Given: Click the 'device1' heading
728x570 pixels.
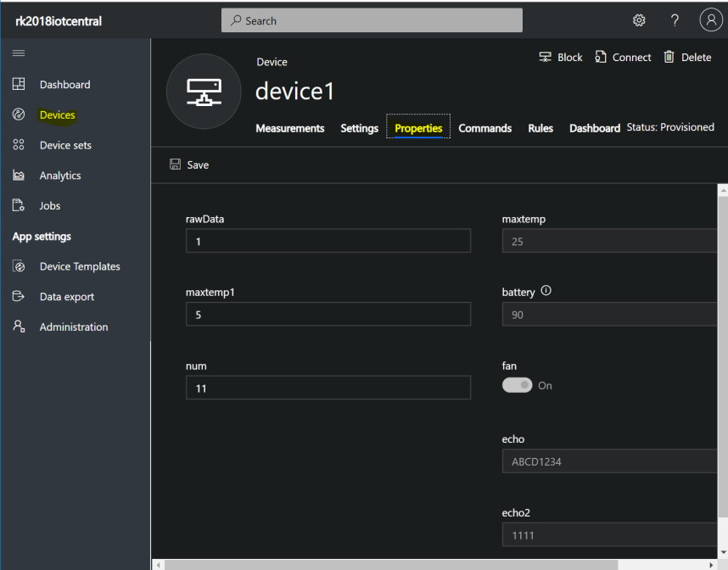Looking at the screenshot, I should pos(294,91).
